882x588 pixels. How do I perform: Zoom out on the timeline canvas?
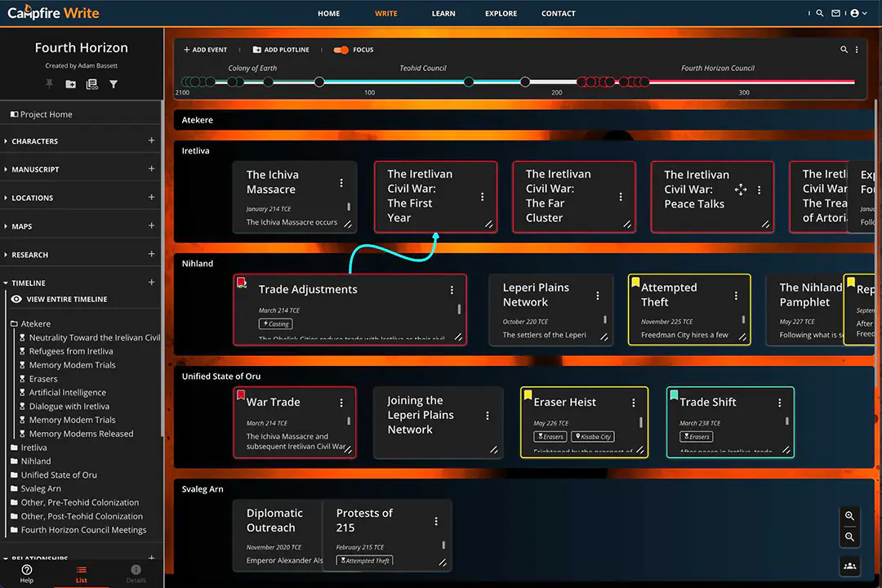point(850,537)
